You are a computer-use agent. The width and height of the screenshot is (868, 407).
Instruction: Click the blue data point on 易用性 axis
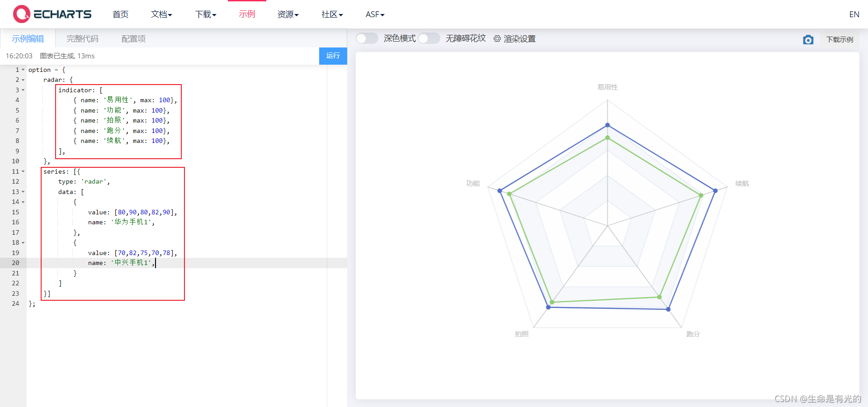coord(608,125)
